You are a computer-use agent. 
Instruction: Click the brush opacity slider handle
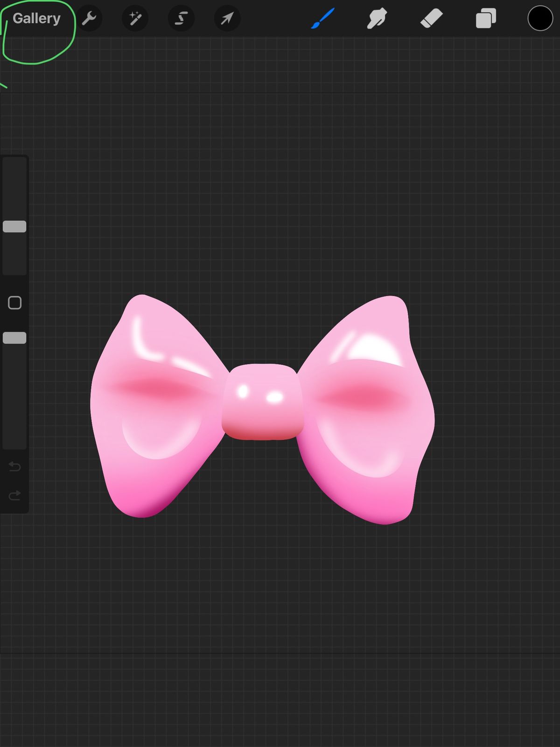[x=14, y=338]
